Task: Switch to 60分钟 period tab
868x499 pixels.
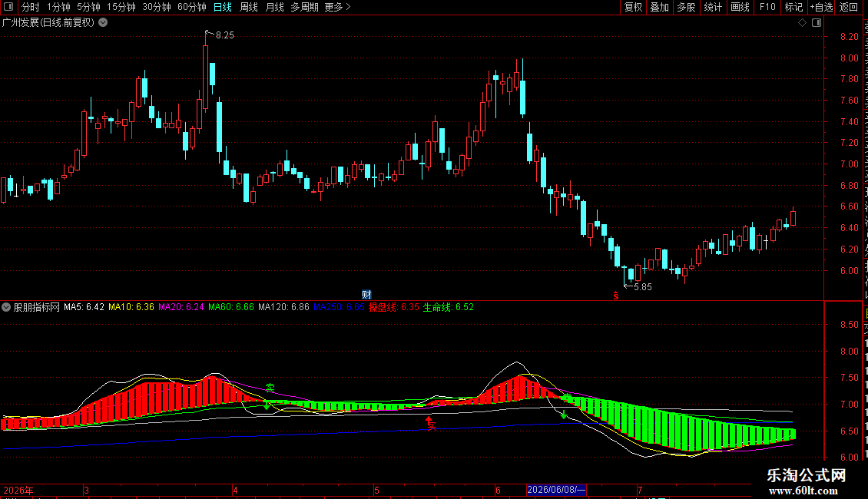Action: point(191,7)
